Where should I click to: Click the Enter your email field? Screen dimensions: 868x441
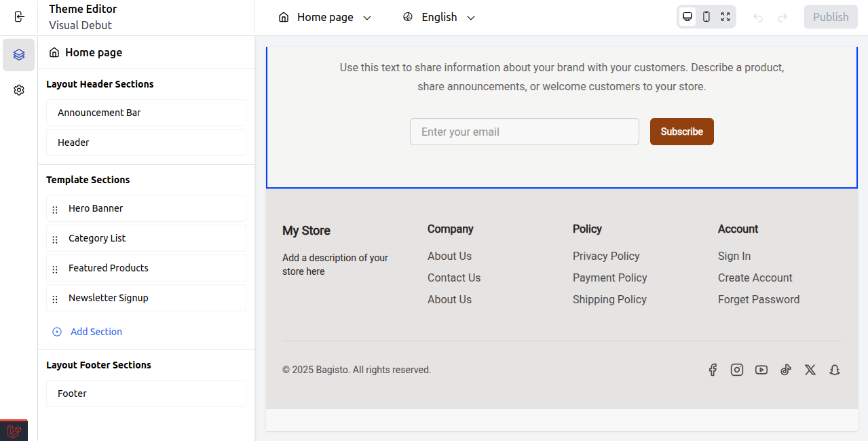525,132
